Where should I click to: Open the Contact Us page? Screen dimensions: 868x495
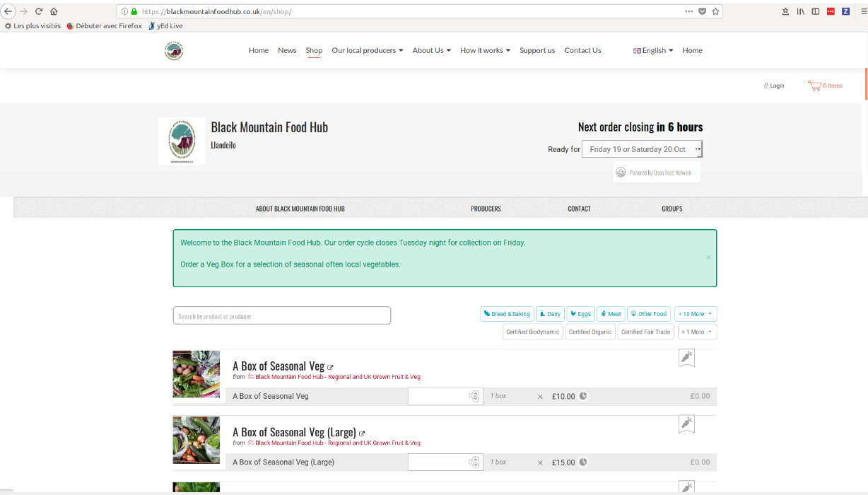582,50
